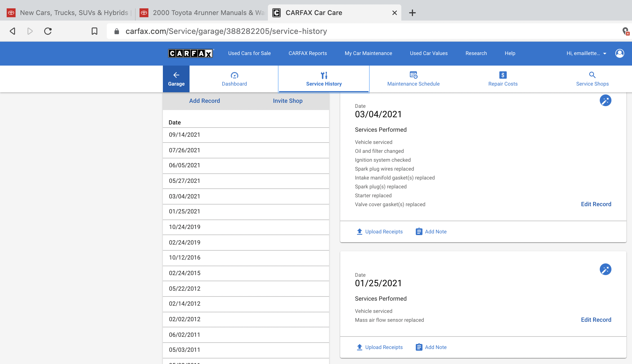Image resolution: width=632 pixels, height=364 pixels.
Task: Click 'Mass air flow sensor replaced' line
Action: click(389, 320)
